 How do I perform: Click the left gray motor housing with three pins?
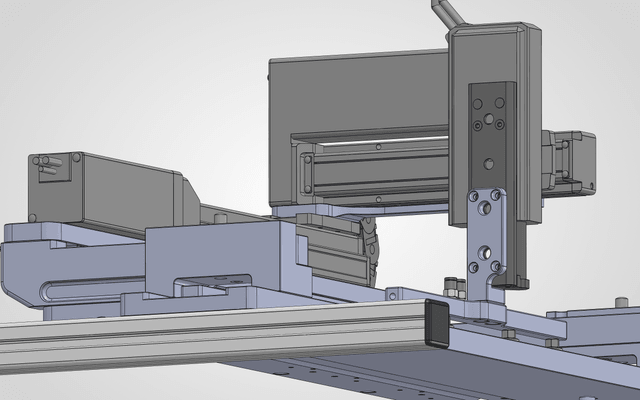(x=105, y=192)
